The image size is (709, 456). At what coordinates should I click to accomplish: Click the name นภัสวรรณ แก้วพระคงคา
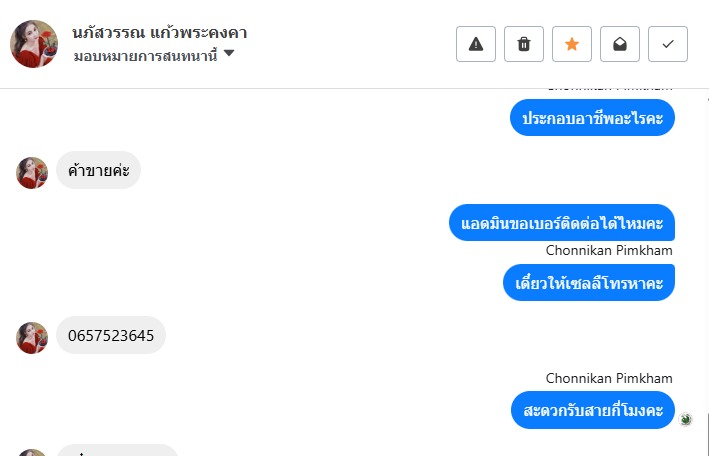click(160, 33)
